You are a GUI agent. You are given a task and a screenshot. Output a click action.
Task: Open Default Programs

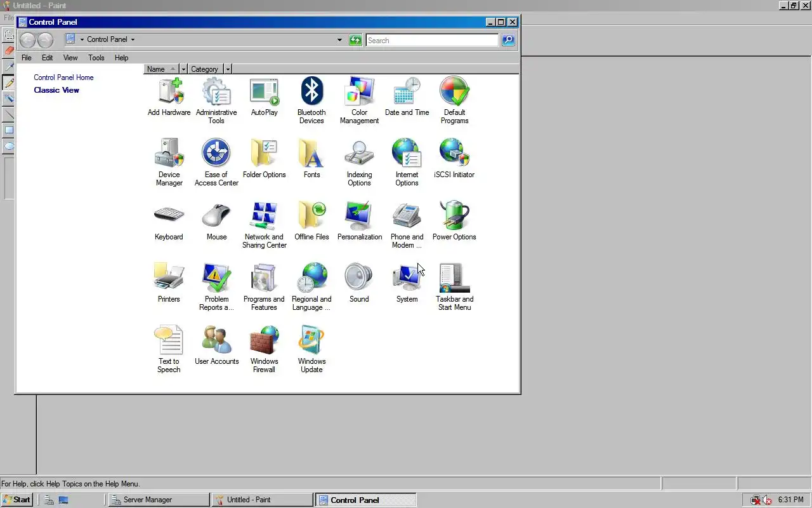pyautogui.click(x=454, y=101)
